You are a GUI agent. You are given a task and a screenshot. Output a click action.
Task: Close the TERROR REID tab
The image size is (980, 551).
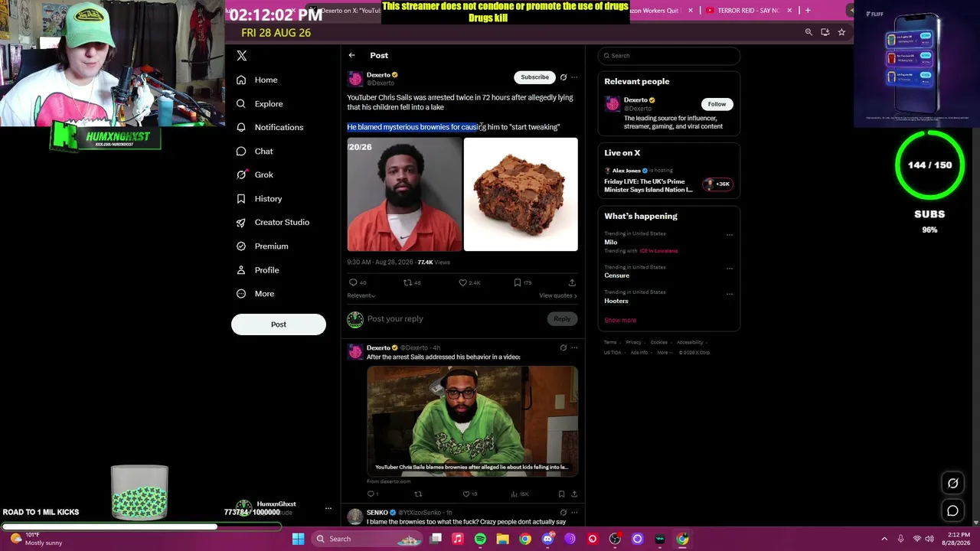[789, 11]
